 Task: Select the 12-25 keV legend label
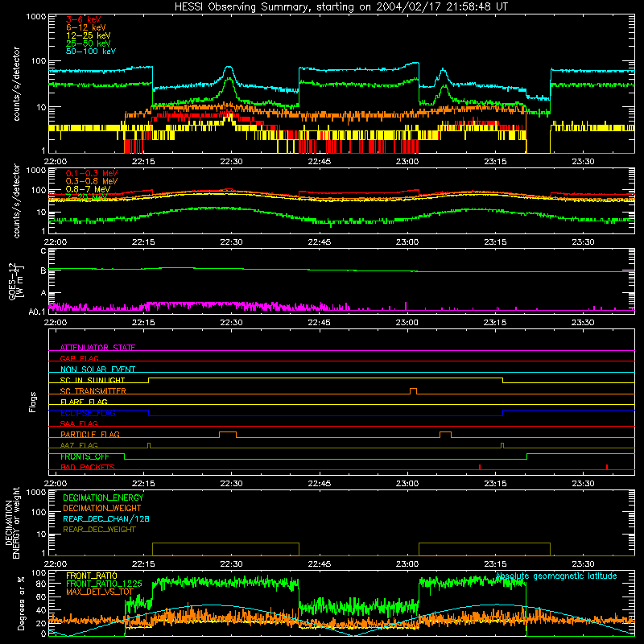coord(88,35)
